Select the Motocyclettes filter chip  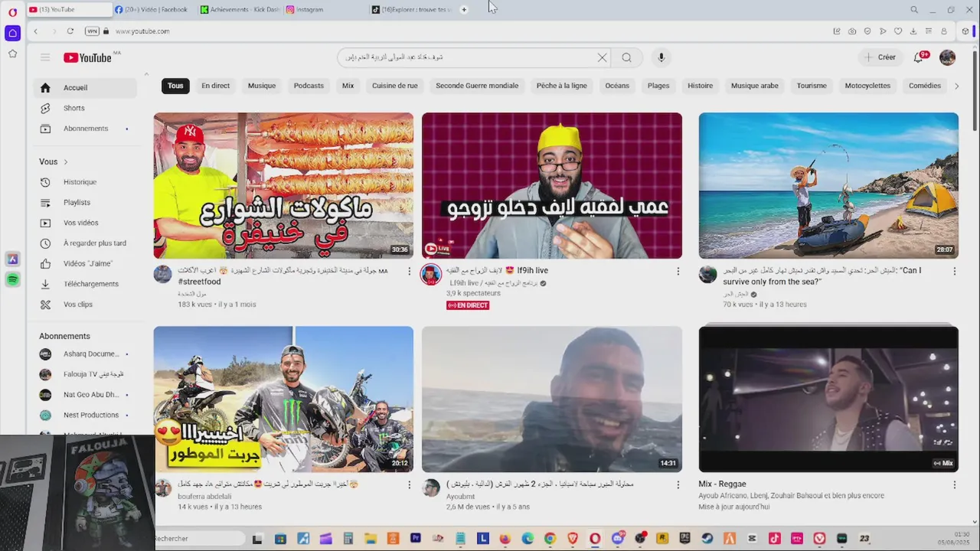867,86
